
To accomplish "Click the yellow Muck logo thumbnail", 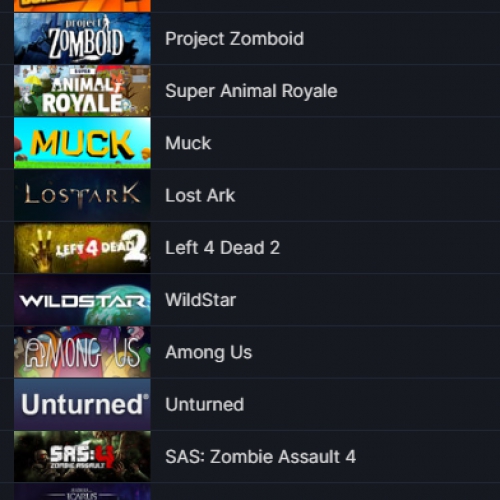I will [82, 143].
